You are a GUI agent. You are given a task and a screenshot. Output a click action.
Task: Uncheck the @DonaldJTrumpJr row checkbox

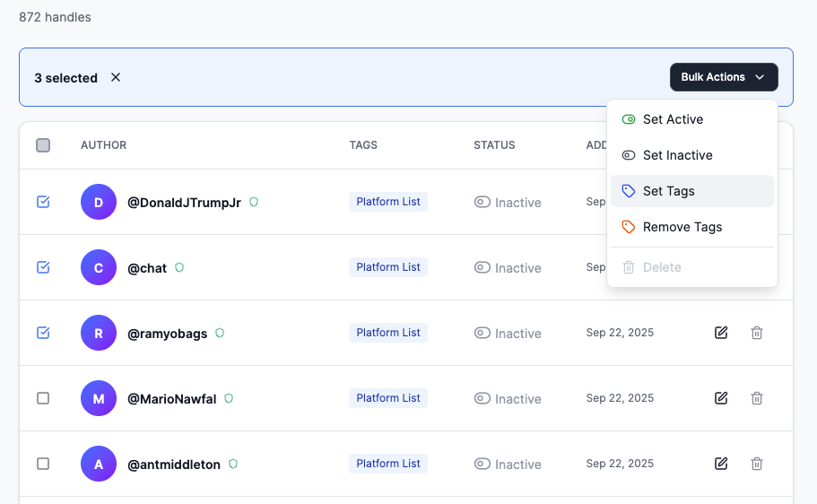coord(43,202)
